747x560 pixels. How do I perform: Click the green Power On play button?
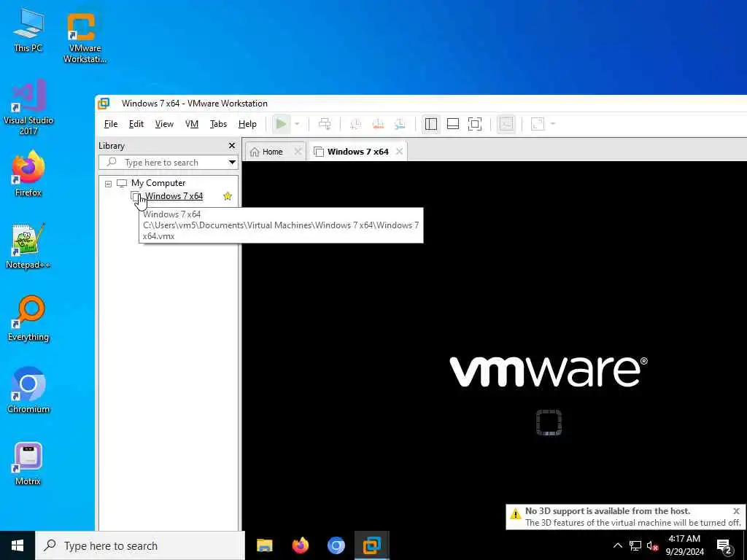tap(281, 124)
